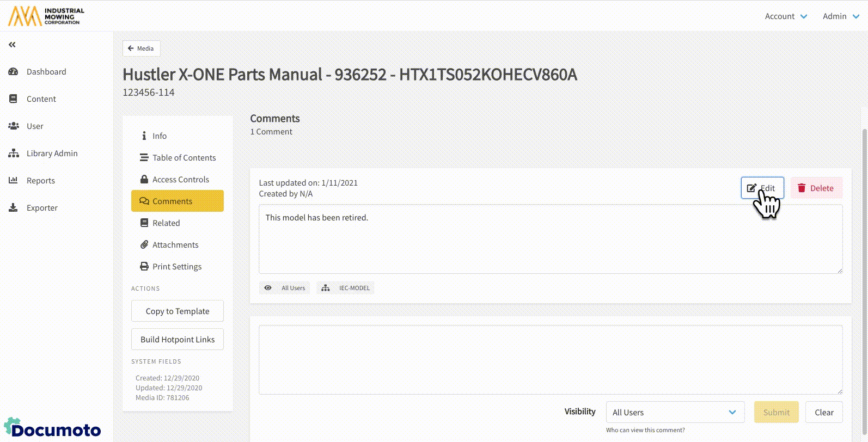Viewport: 868px width, 442px height.
Task: Switch to the Access Controls tab
Action: click(x=180, y=180)
